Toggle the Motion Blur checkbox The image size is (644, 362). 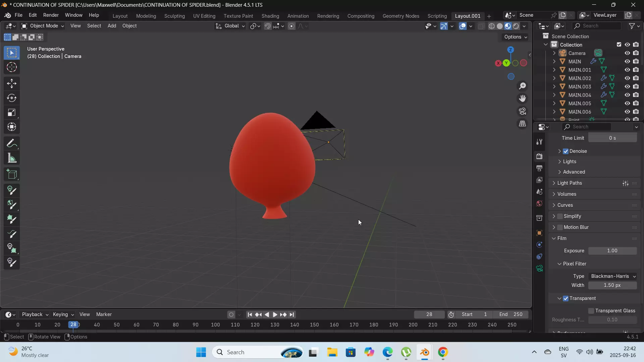point(560,227)
